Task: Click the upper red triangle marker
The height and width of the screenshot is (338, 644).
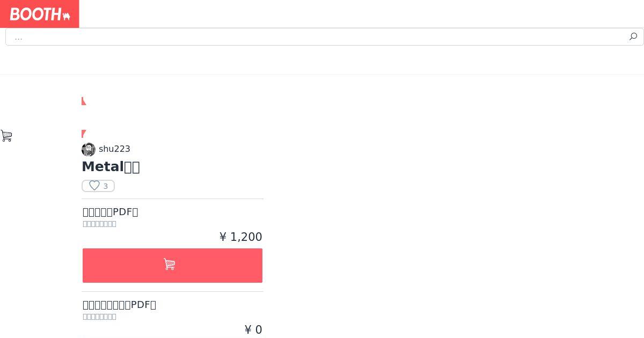Action: (x=84, y=101)
